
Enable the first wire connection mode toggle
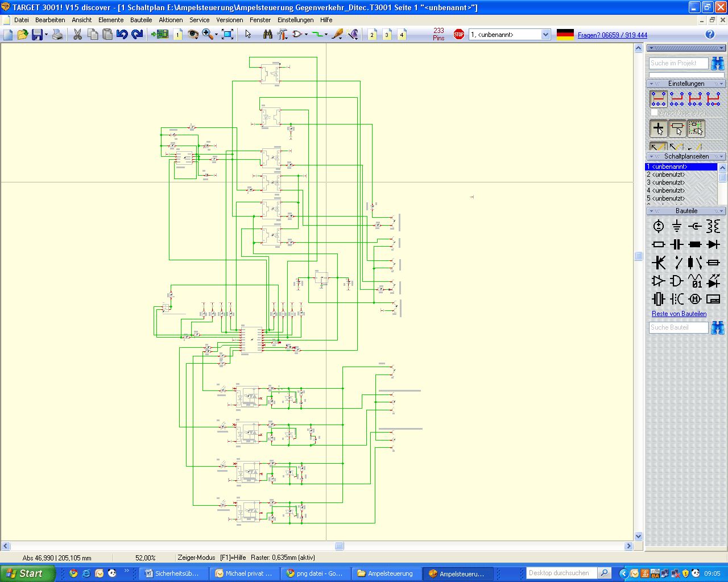click(658, 99)
